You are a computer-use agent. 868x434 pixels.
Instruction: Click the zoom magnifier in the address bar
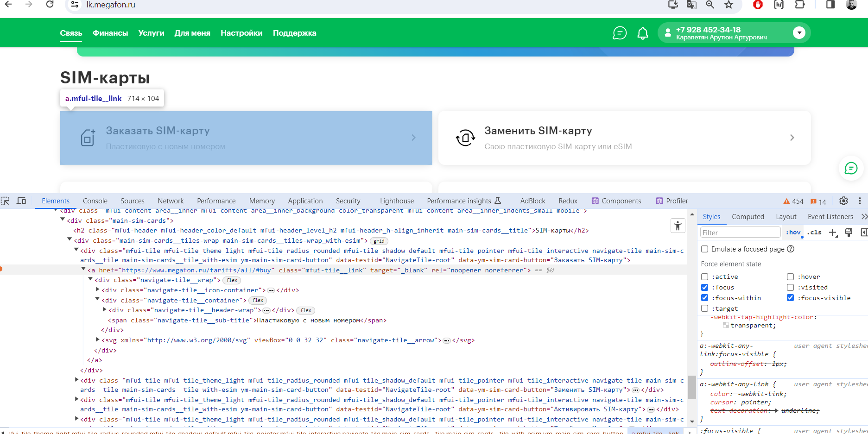tap(710, 5)
